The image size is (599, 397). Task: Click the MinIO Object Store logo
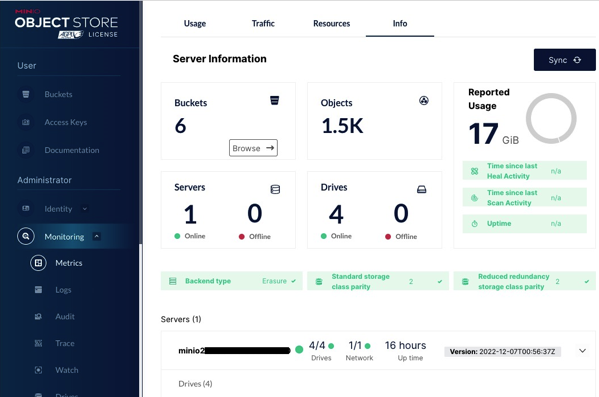tap(66, 24)
